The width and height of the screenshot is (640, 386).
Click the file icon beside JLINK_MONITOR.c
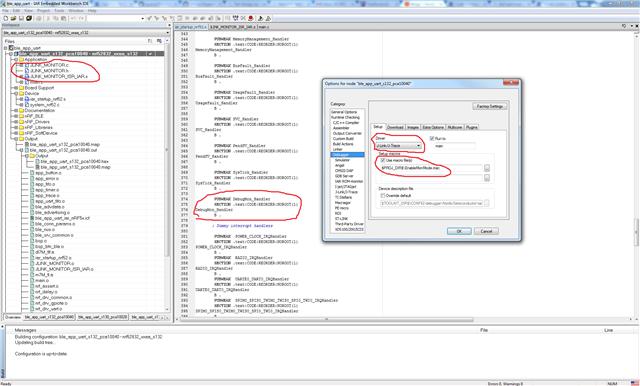[27, 65]
